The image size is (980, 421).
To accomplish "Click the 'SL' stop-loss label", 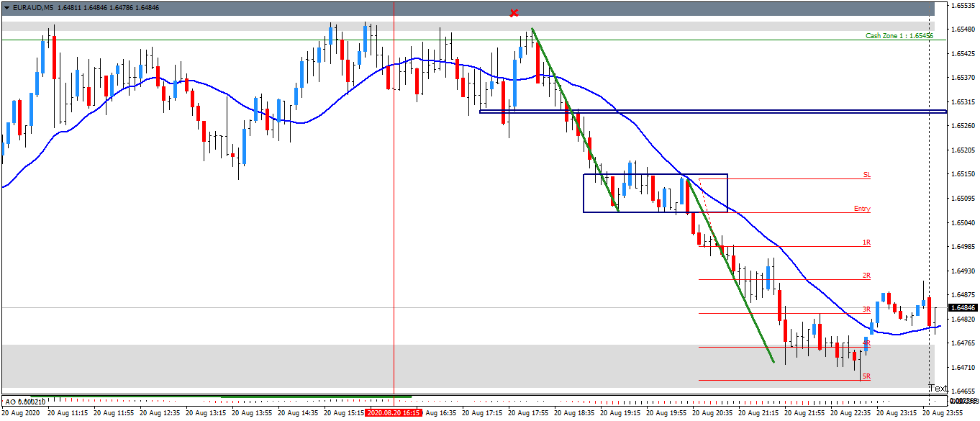I will point(867,175).
